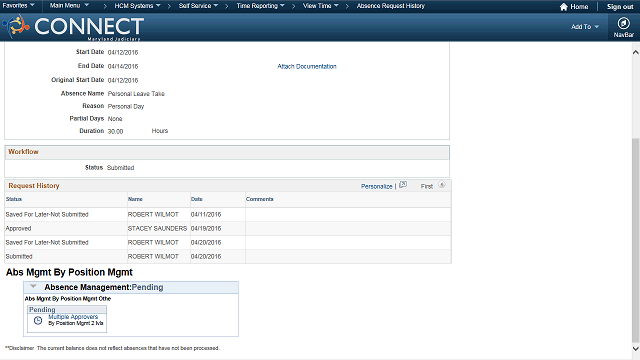Sort by the Status column header
This screenshot has width=640, height=360.
pos(14,199)
